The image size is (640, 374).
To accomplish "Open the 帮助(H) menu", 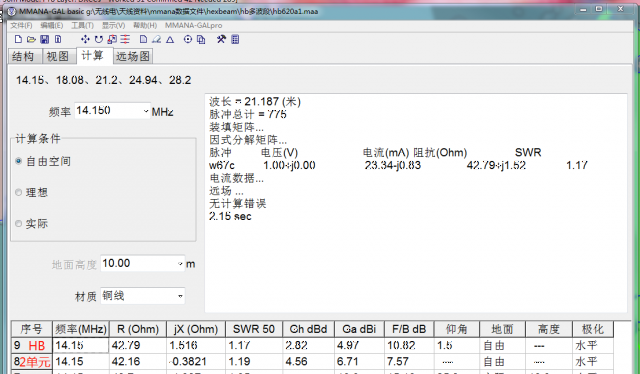I will 145,25.
